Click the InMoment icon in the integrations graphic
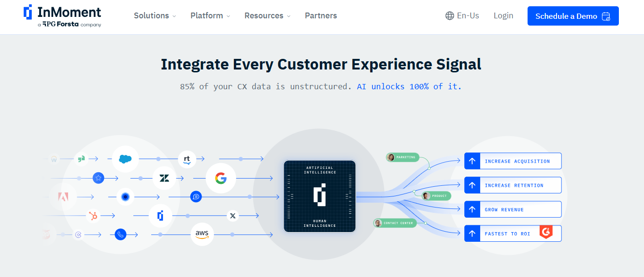 tap(160, 216)
